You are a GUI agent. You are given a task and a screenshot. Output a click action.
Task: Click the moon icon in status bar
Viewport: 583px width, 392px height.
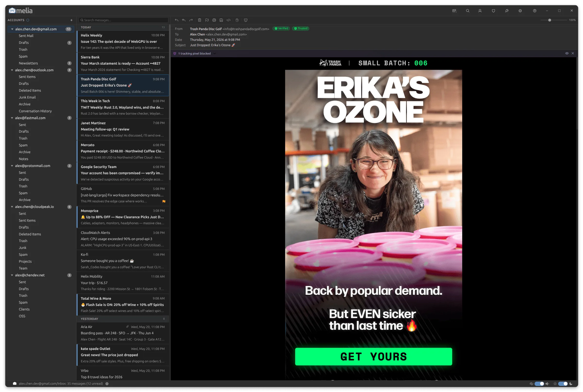(571, 384)
